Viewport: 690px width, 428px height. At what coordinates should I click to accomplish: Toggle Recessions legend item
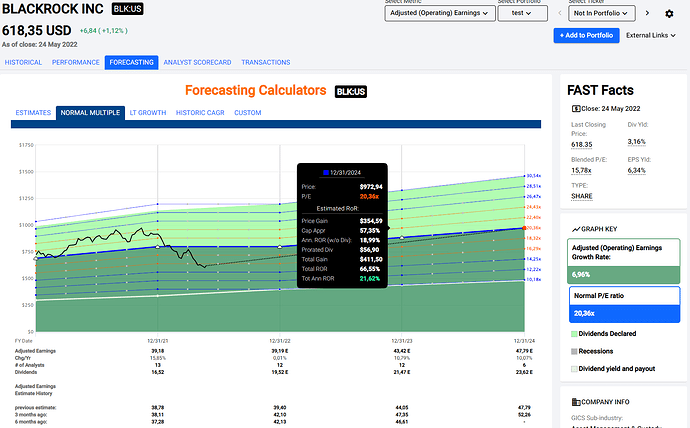tap(592, 351)
